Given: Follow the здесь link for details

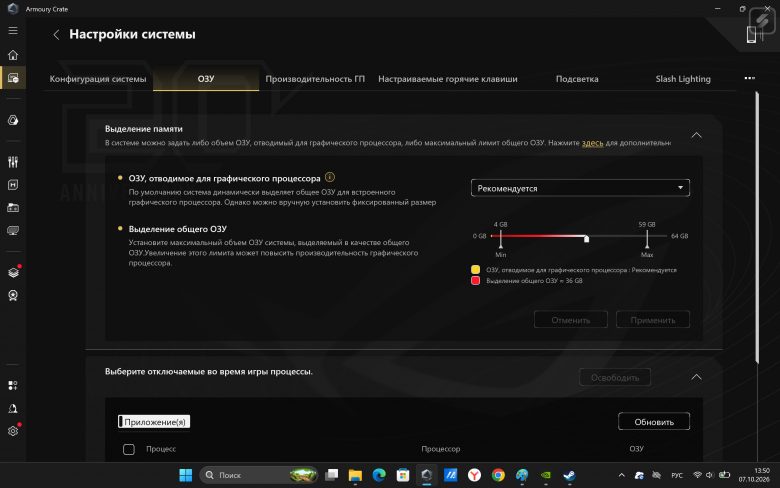Looking at the screenshot, I should click(592, 143).
